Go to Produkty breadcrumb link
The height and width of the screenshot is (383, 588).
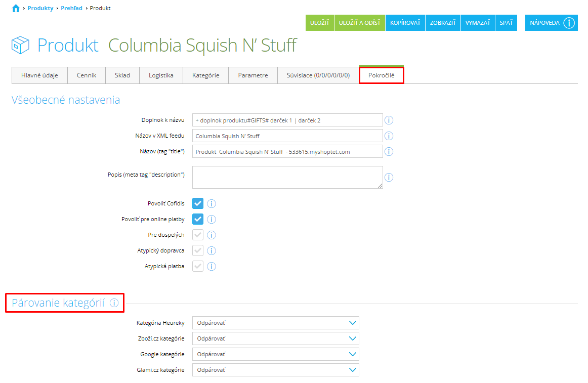[x=40, y=8]
